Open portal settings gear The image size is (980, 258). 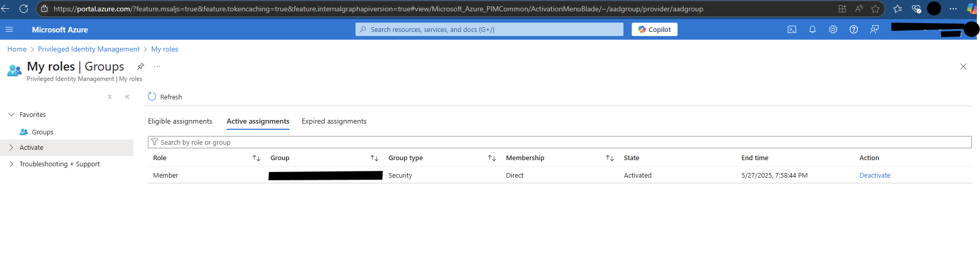click(833, 29)
